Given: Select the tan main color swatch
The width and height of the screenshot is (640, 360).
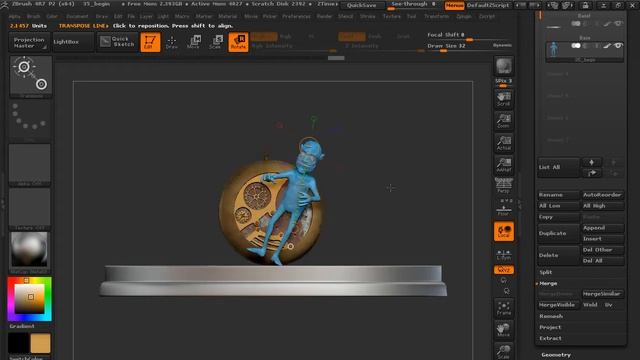Looking at the screenshot, I should pyautogui.click(x=40, y=343).
